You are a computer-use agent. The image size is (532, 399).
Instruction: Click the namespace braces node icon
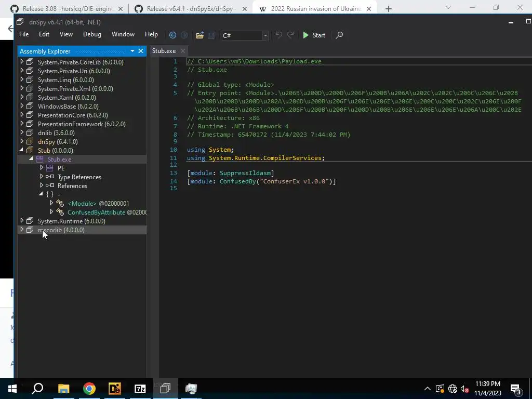pos(50,194)
